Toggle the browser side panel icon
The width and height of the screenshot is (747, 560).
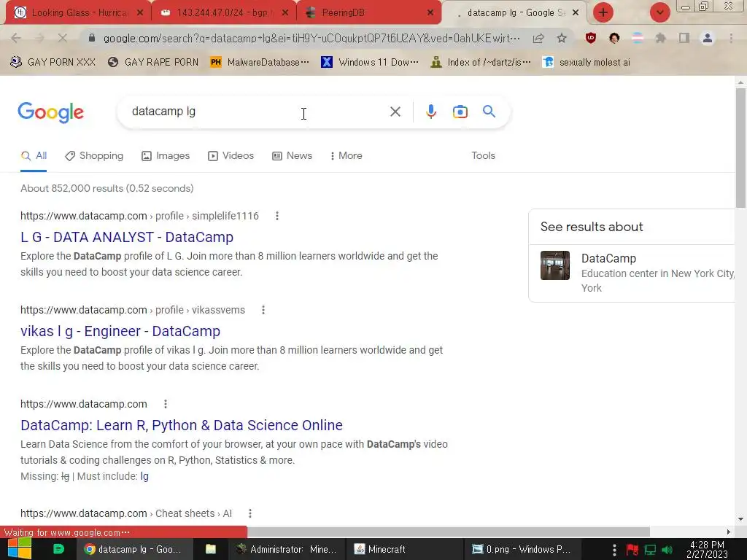[684, 38]
